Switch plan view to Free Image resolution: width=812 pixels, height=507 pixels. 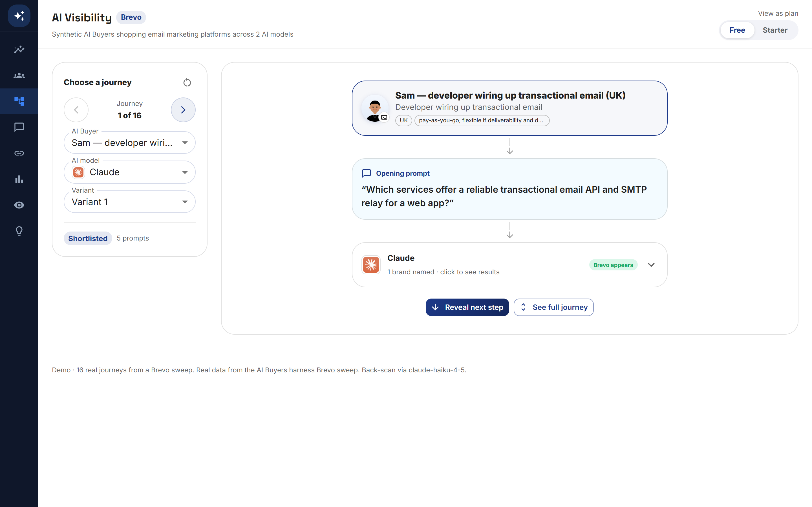(x=737, y=30)
